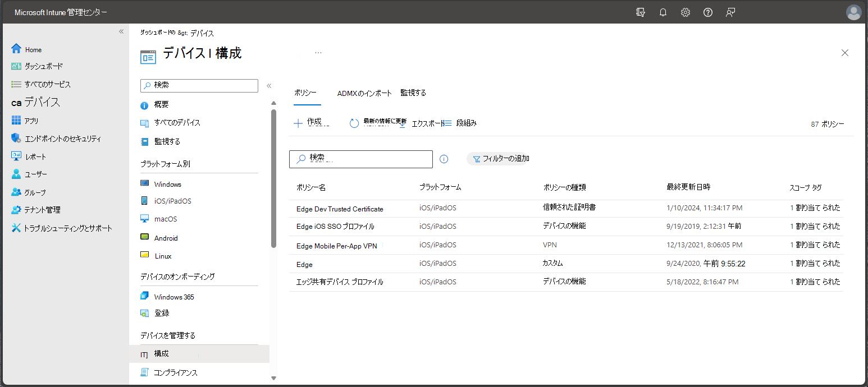Click the レポート monitor icon

(x=16, y=156)
